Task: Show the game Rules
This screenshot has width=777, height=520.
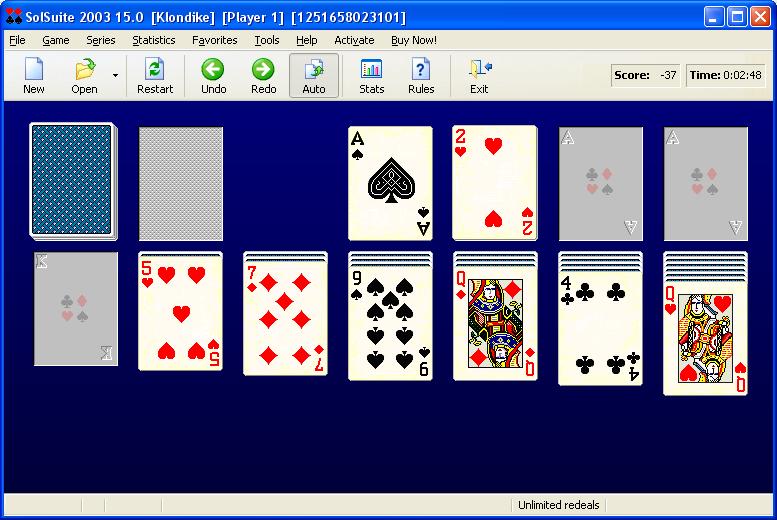Action: pos(421,75)
